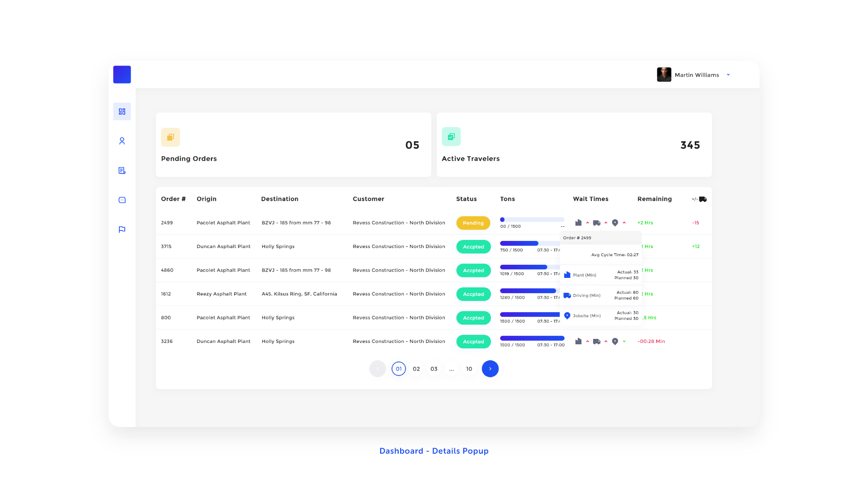Screen dimensions: 868x488
Task: Collapse the down chevron on order 3236 wait times
Action: [624, 342]
